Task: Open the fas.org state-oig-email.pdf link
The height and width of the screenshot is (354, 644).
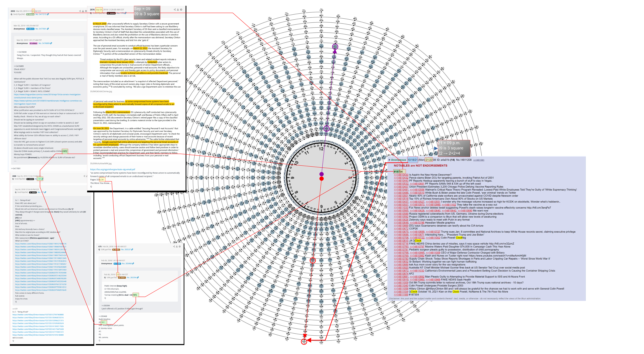Action: [x=112, y=169]
